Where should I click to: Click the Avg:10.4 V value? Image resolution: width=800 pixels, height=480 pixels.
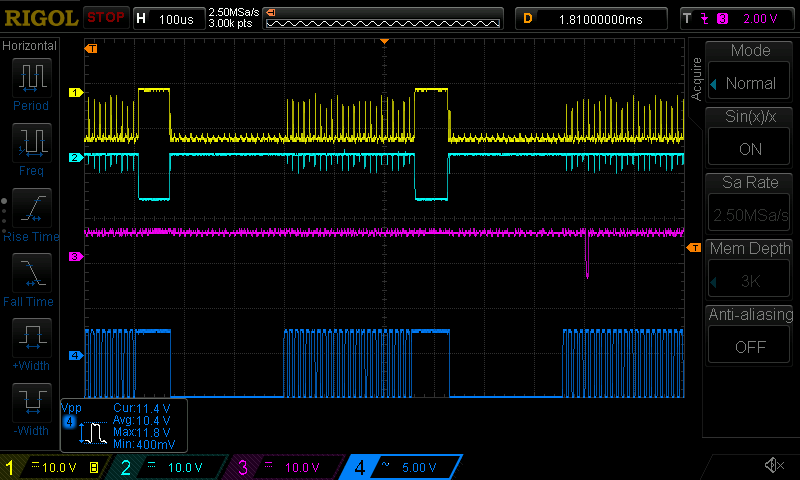(142, 420)
